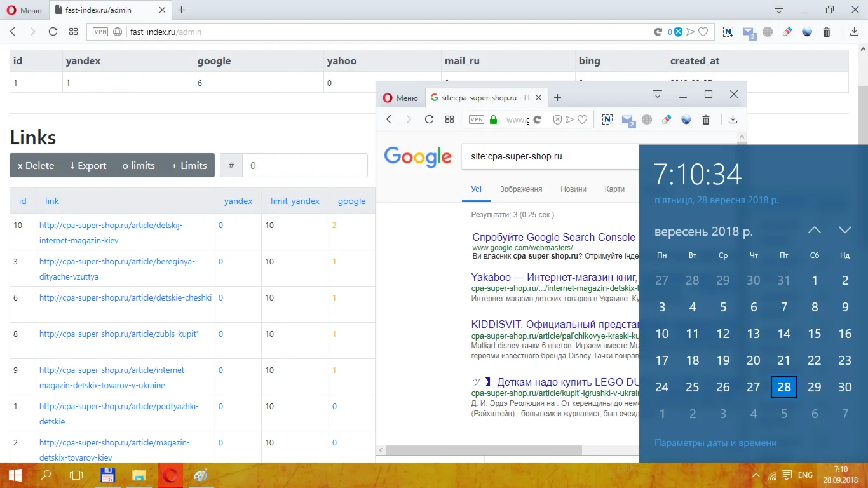868x488 pixels.
Task: Open downloads in the main Opera toolbar
Action: coord(854,32)
